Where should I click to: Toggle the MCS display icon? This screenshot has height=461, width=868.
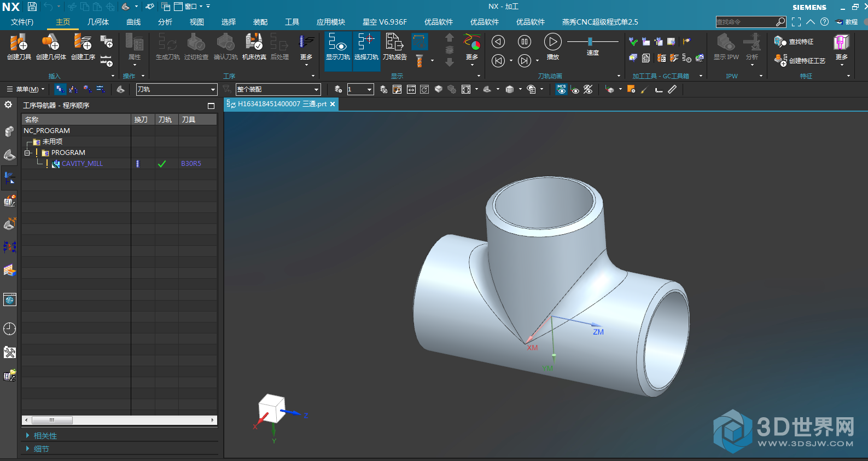tap(562, 89)
